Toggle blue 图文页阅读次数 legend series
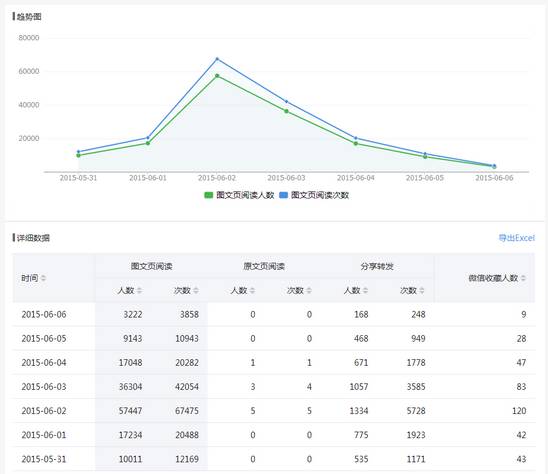 click(314, 195)
